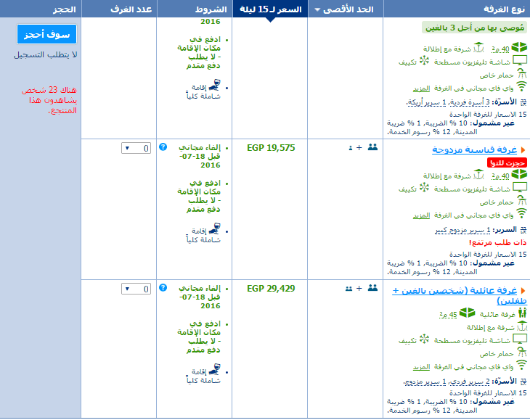The width and height of the screenshot is (530, 420).
Task: Expand غرفة قياسية مزدوجة orange arrow
Action: pos(523,150)
